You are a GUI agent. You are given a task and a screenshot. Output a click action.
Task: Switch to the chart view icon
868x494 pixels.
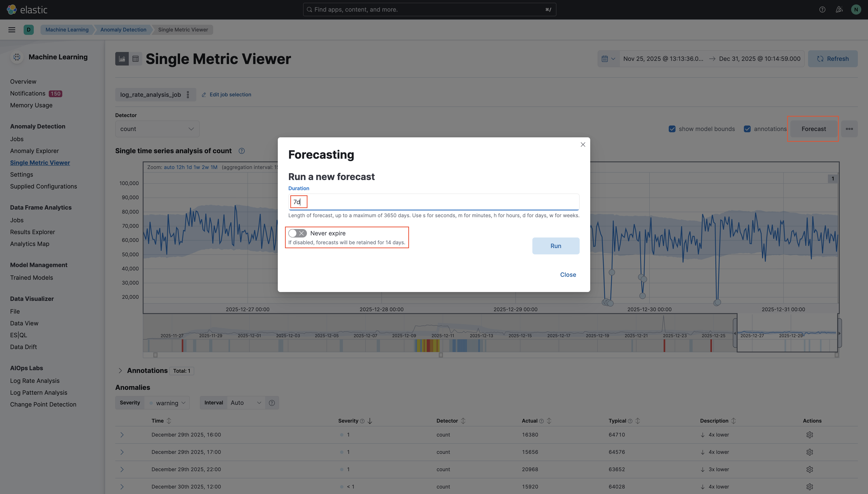click(122, 59)
